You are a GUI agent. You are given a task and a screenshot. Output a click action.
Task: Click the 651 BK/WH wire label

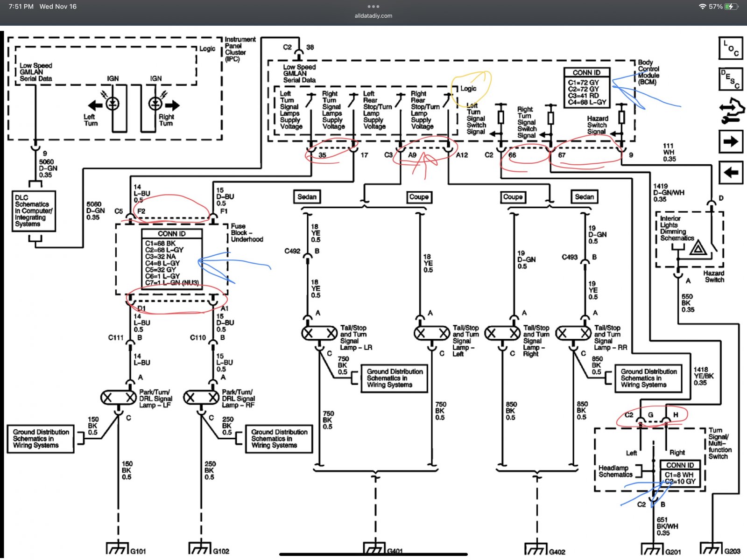point(667,526)
